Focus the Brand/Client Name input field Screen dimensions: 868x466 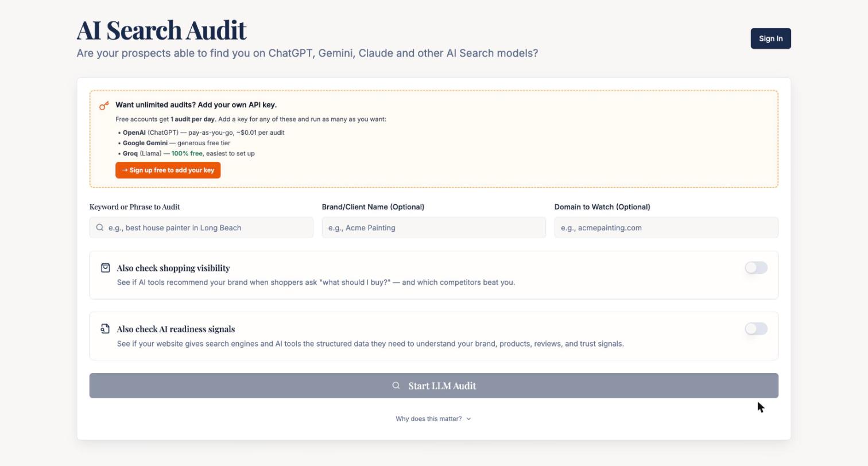[433, 227]
